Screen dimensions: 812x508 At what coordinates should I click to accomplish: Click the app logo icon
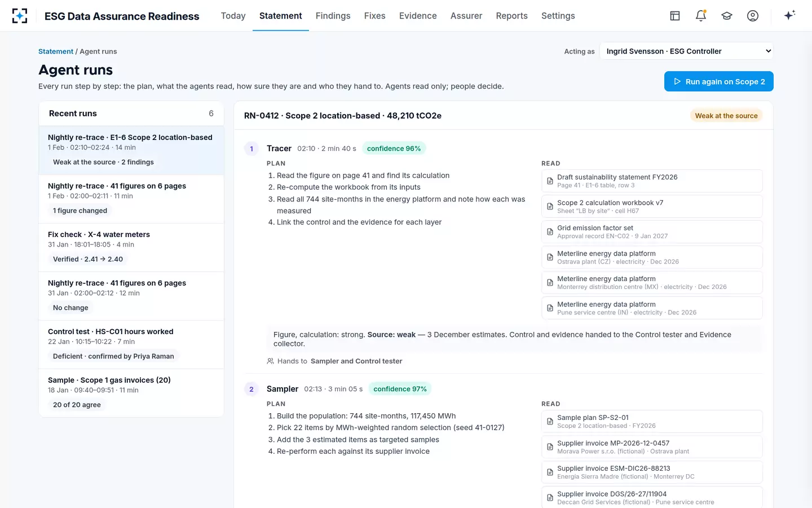click(x=20, y=16)
